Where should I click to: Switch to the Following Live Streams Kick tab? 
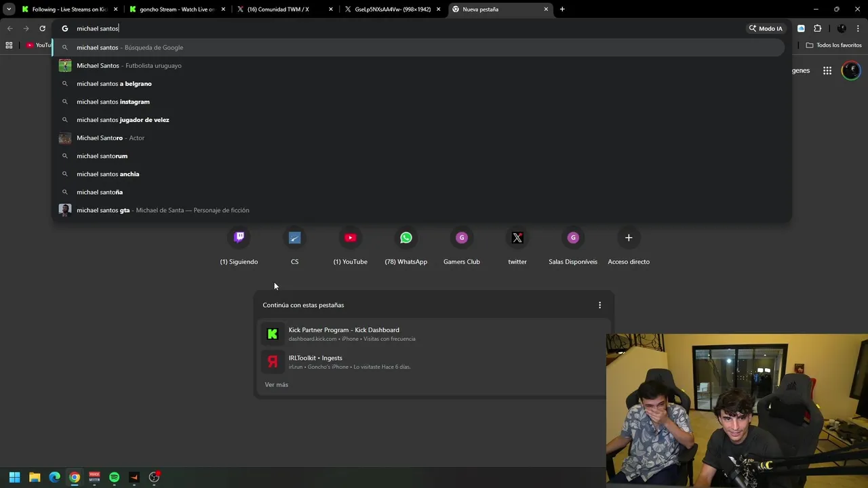[x=70, y=9]
